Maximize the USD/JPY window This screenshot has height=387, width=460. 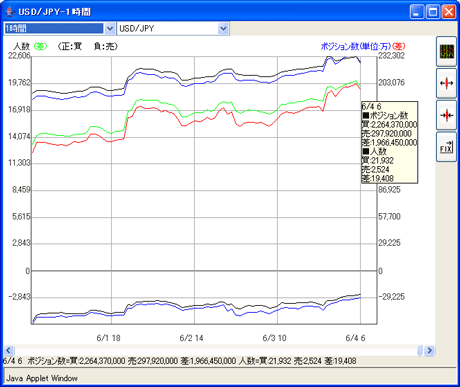[433, 12]
